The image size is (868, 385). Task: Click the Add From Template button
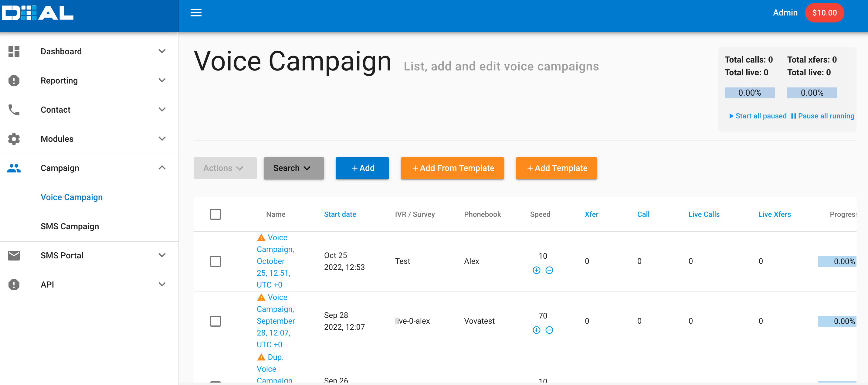click(x=452, y=168)
